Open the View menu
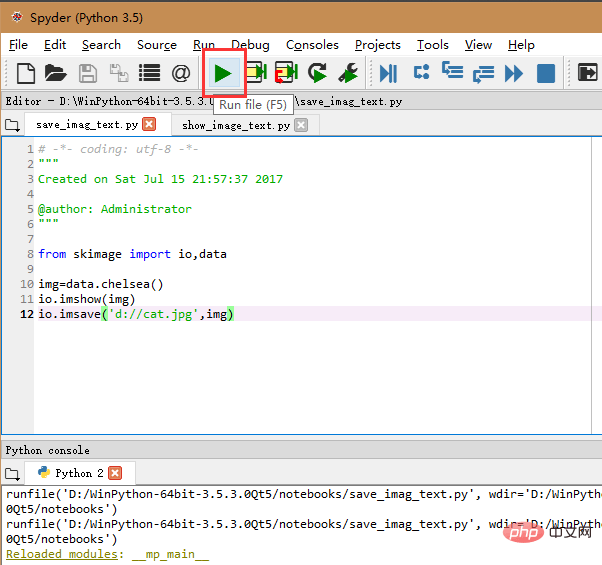The width and height of the screenshot is (602, 565). tap(478, 45)
